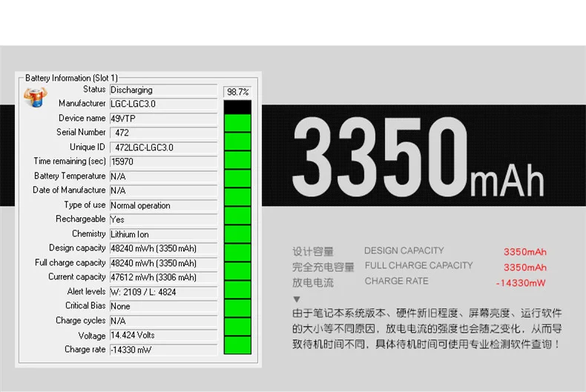Select the Voltage value 14.424 Volts

point(133,335)
